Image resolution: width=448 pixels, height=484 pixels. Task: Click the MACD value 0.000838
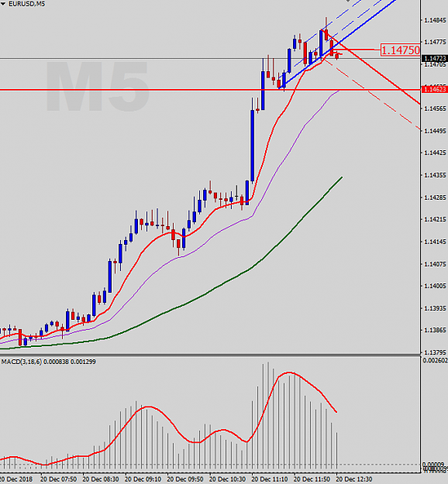pyautogui.click(x=56, y=362)
